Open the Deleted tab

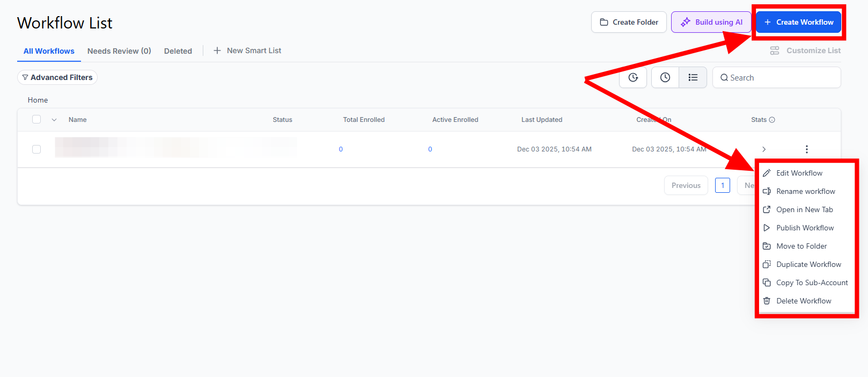click(x=178, y=51)
